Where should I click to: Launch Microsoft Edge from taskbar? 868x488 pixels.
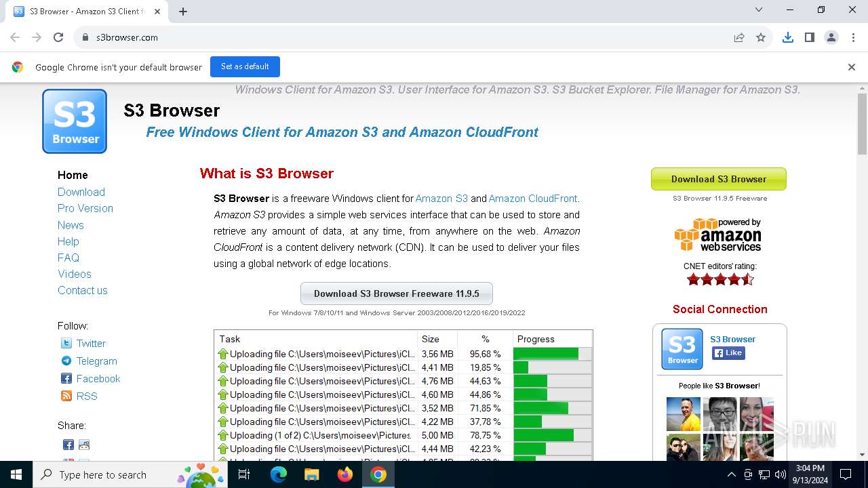[279, 474]
